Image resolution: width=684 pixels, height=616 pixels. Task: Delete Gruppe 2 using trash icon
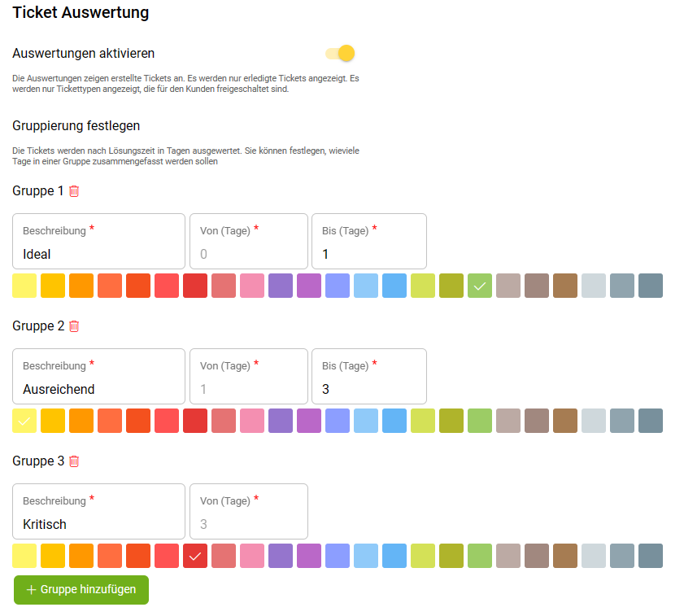pyautogui.click(x=74, y=326)
